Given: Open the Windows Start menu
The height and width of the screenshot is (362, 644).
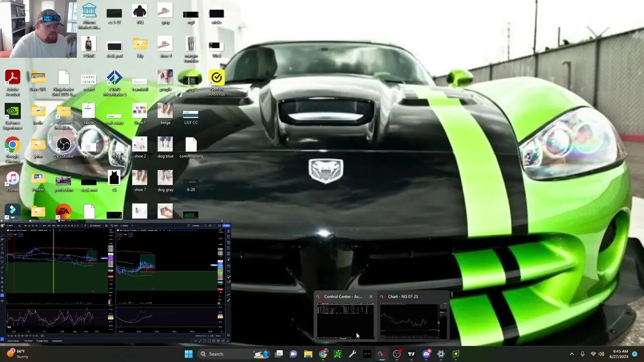Looking at the screenshot, I should click(x=188, y=354).
